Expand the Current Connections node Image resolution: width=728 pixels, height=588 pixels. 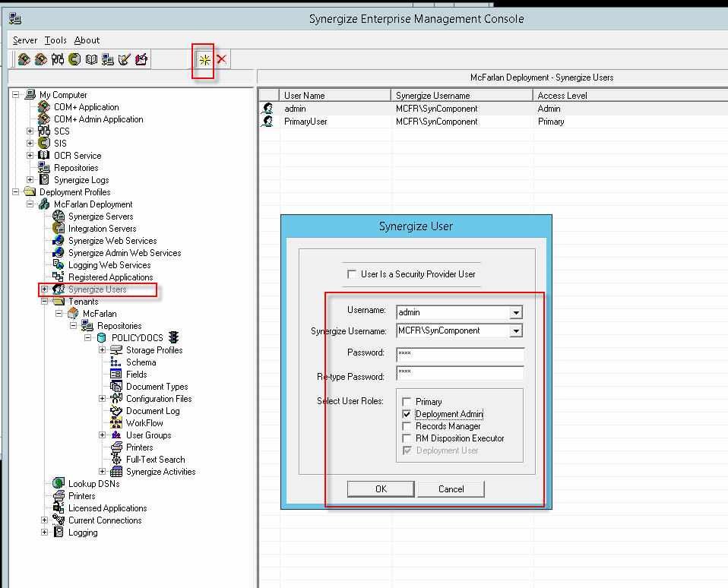coord(45,520)
